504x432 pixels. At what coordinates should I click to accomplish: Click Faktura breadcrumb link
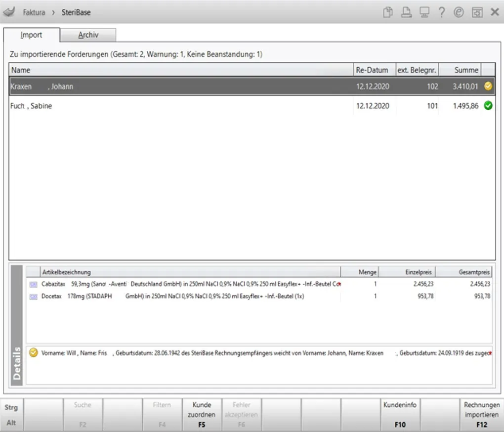pyautogui.click(x=34, y=12)
